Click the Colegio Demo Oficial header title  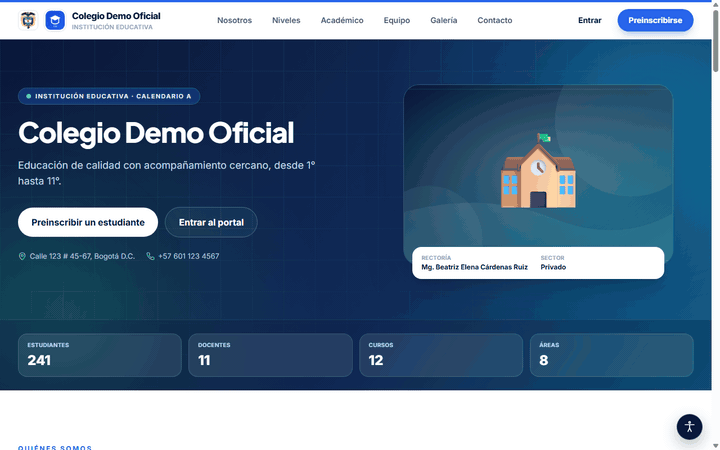click(x=116, y=16)
